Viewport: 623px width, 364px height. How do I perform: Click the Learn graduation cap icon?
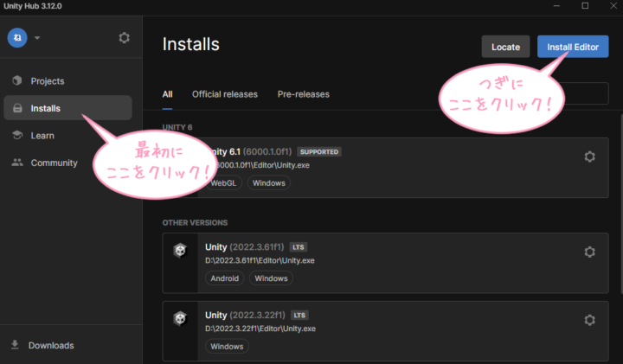click(x=17, y=135)
